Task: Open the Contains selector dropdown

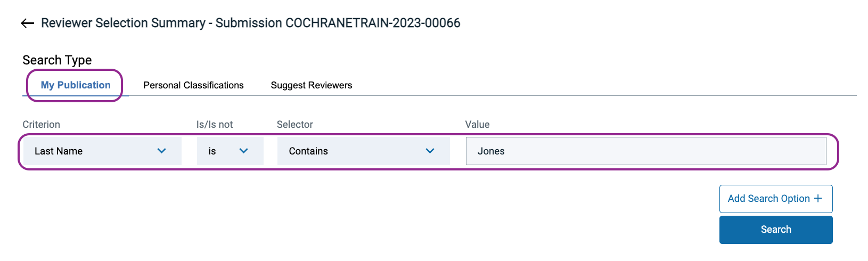Action: pos(363,151)
